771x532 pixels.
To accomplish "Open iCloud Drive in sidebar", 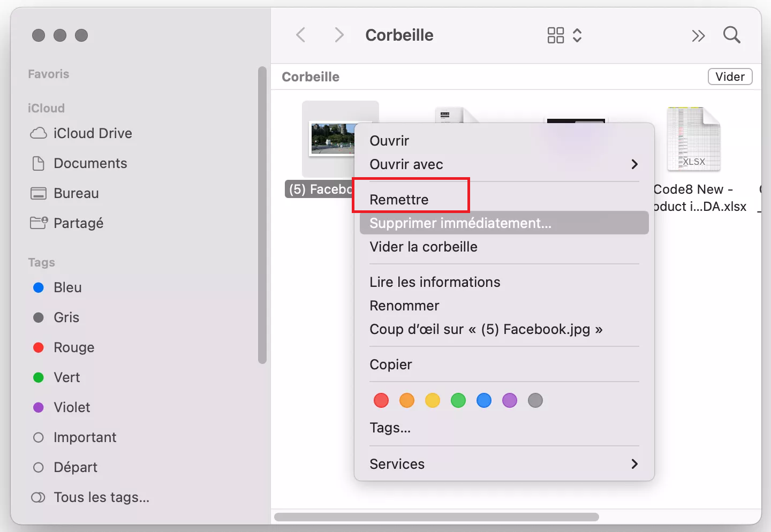I will tap(92, 133).
